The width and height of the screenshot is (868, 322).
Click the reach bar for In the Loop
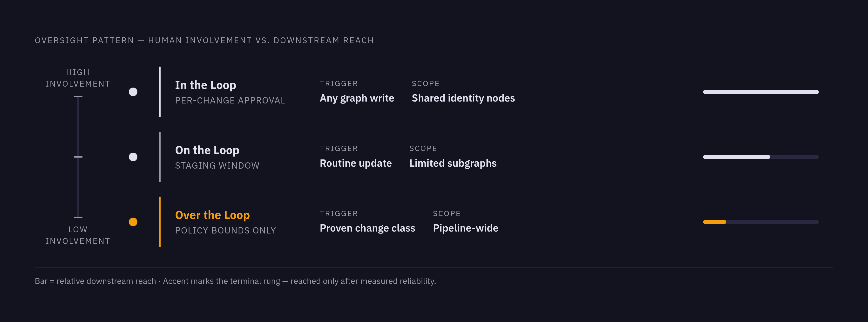761,92
